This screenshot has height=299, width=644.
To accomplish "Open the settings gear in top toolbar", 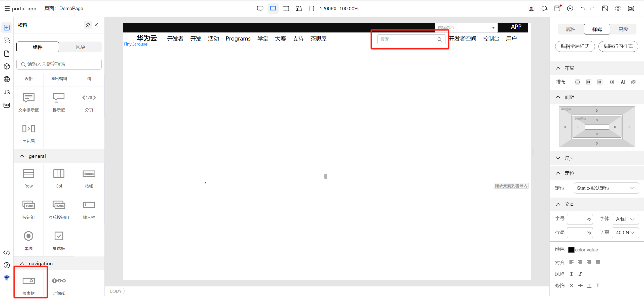I will 618,9.
